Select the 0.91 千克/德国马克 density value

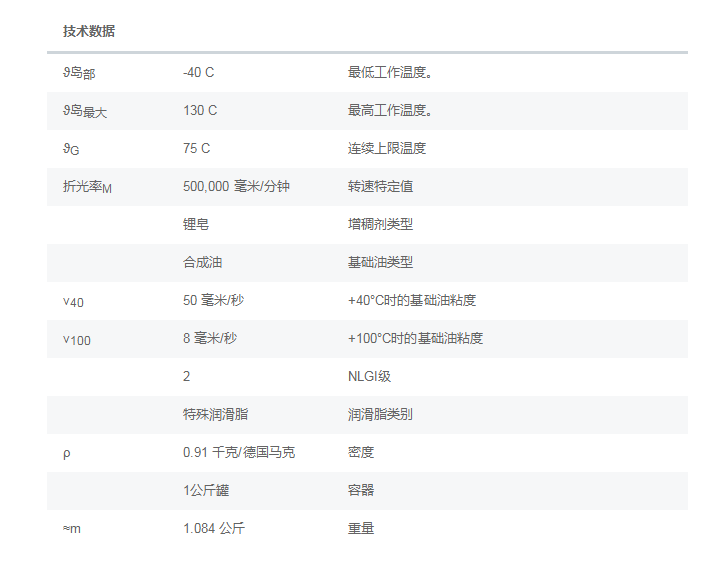239,452
